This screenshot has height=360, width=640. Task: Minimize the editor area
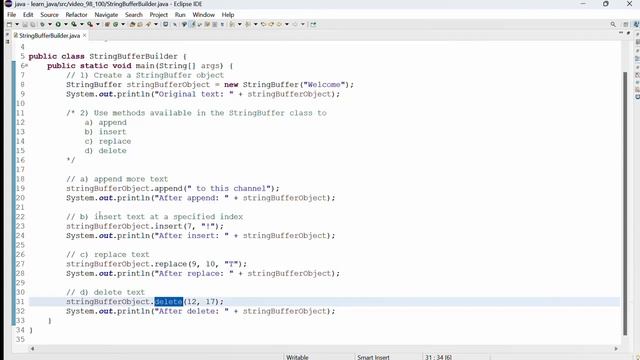click(621, 33)
